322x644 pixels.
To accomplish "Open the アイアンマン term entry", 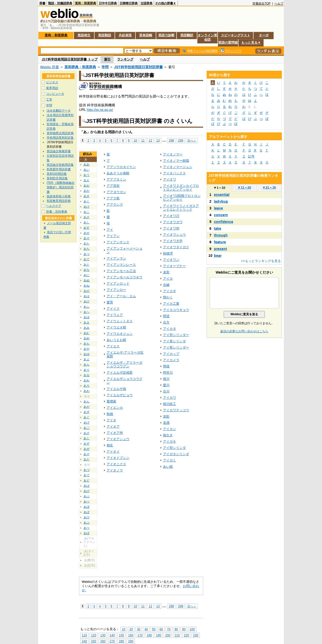I will pyautogui.click(x=116, y=259).
